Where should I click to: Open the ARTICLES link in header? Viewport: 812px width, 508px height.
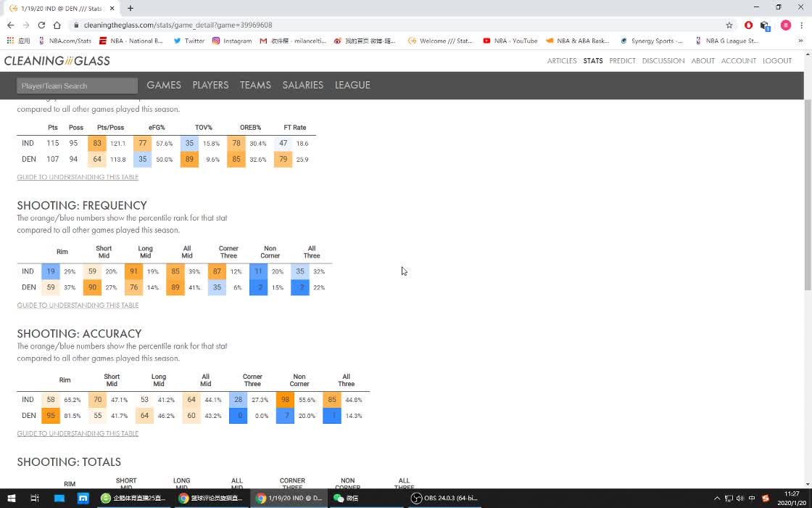click(562, 61)
